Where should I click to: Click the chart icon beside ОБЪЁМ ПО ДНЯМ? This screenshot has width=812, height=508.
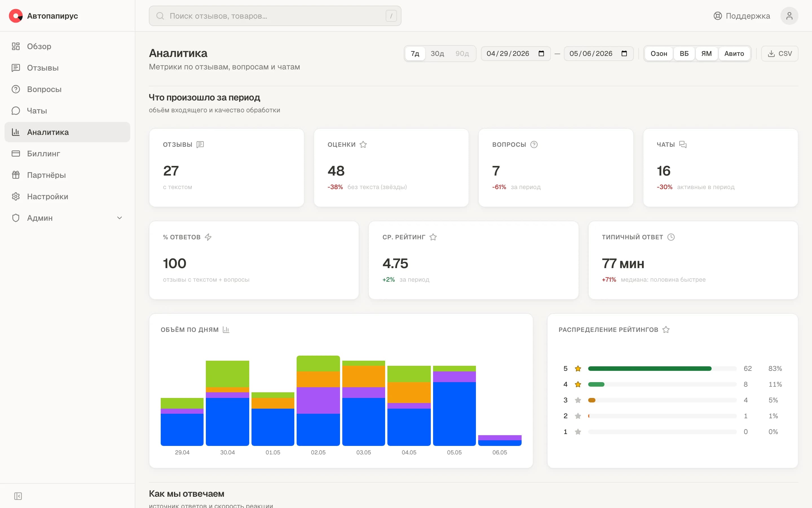[x=226, y=330]
